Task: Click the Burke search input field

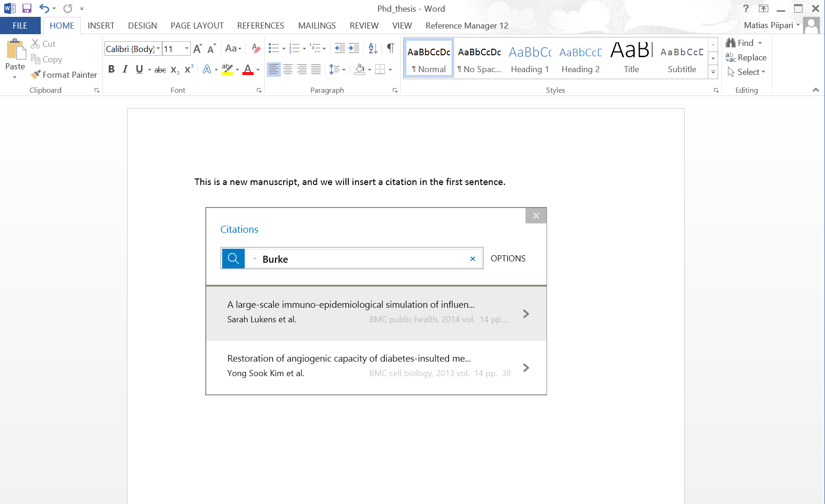Action: tap(363, 259)
